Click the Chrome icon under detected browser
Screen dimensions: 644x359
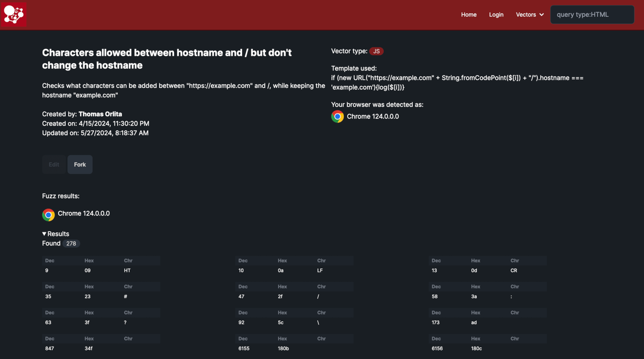pyautogui.click(x=337, y=117)
